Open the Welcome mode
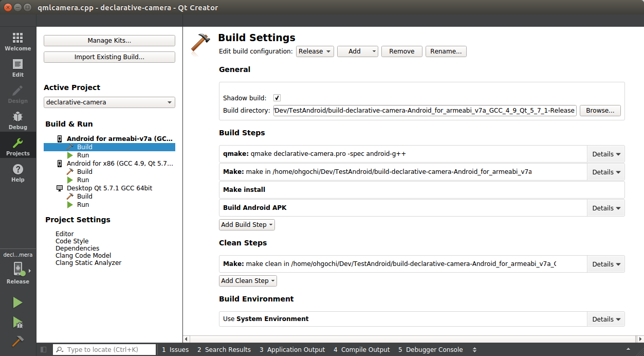Screen dimensions: 644x356 click(x=18, y=42)
